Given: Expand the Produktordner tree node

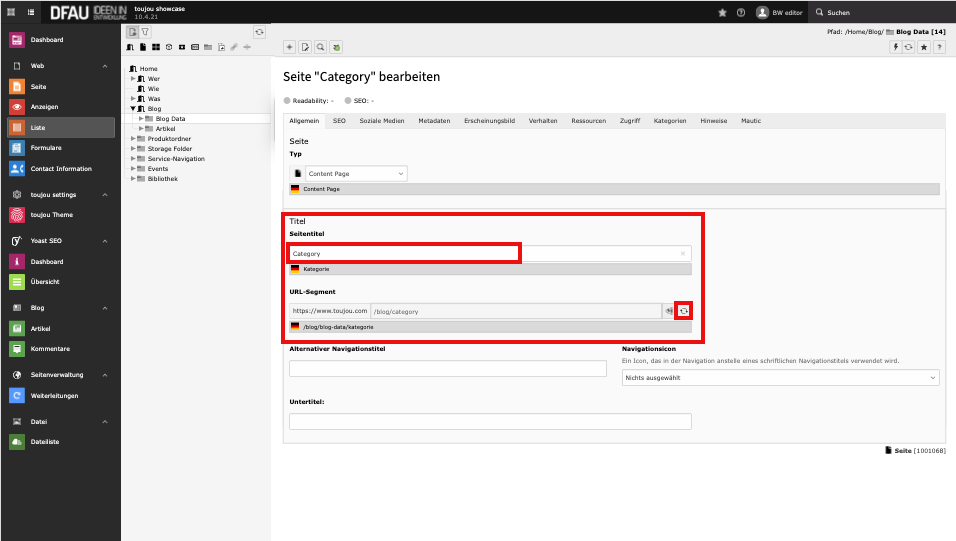Looking at the screenshot, I should click(134, 139).
